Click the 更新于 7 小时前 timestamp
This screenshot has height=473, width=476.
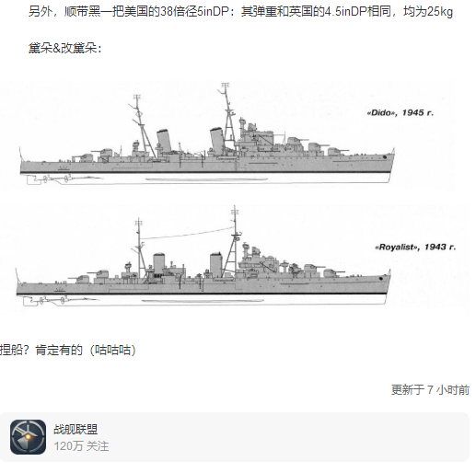[430, 390]
